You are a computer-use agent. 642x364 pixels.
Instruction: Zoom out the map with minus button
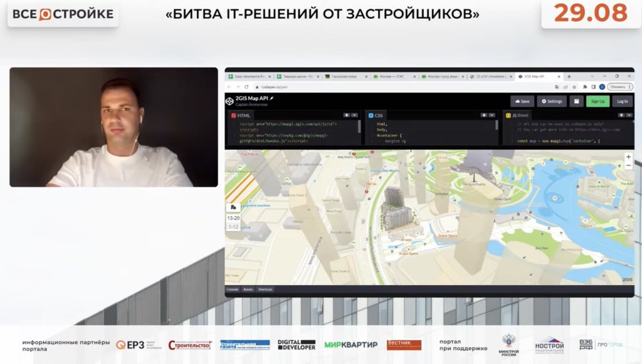click(628, 165)
